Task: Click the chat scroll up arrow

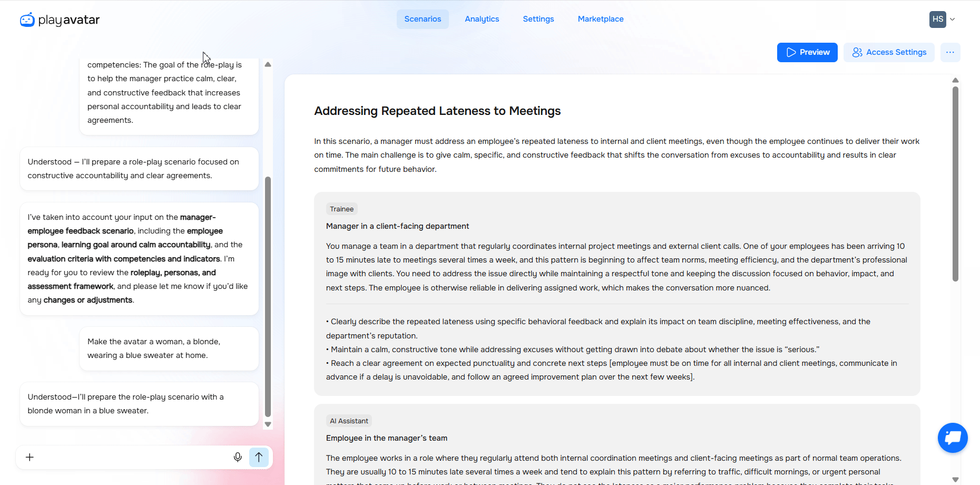Action: click(268, 64)
